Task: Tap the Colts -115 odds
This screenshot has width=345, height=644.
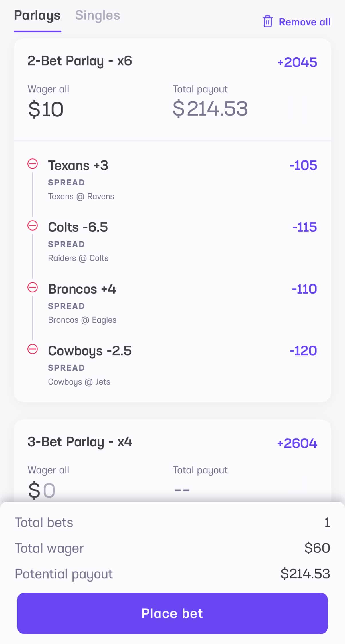Action: tap(304, 227)
